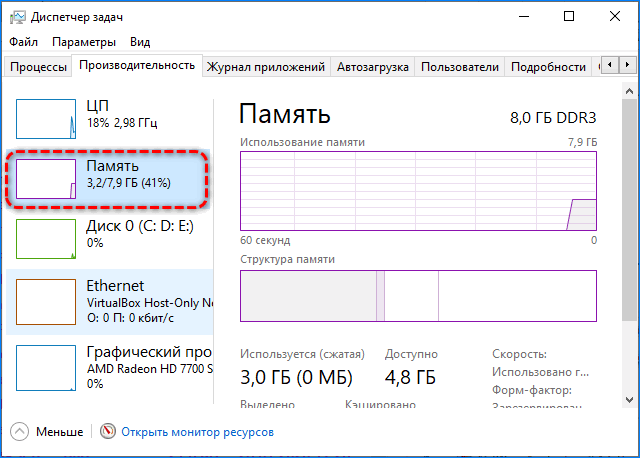This screenshot has width=640, height=458.
Task: Click the resource monitor gauge icon
Action: (108, 431)
